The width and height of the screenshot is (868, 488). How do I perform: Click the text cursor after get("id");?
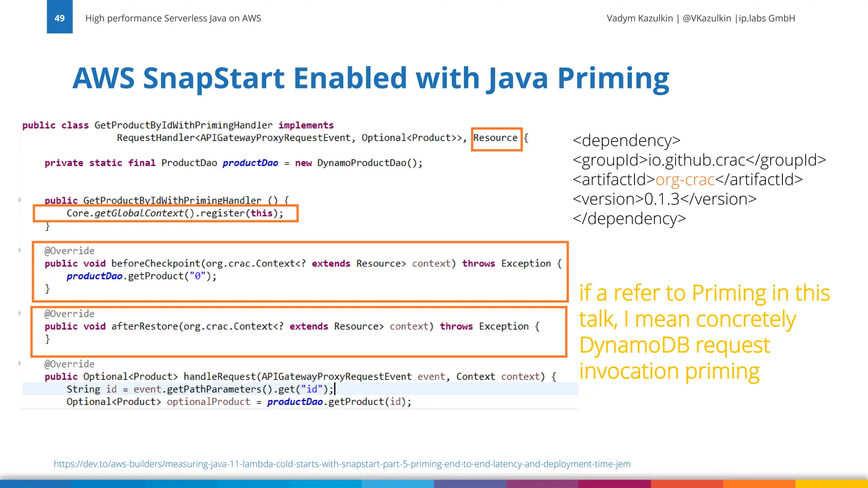pos(335,389)
